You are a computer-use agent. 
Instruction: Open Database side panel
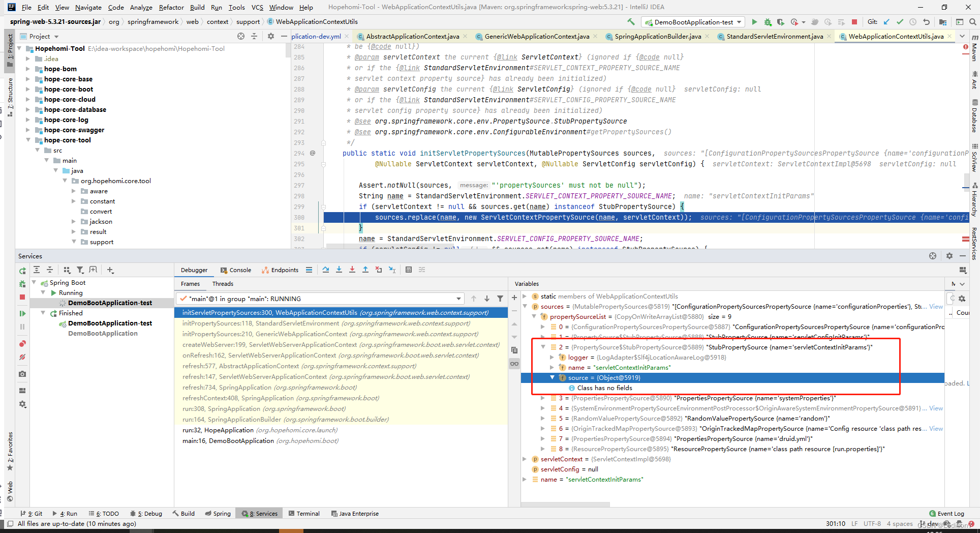974,117
